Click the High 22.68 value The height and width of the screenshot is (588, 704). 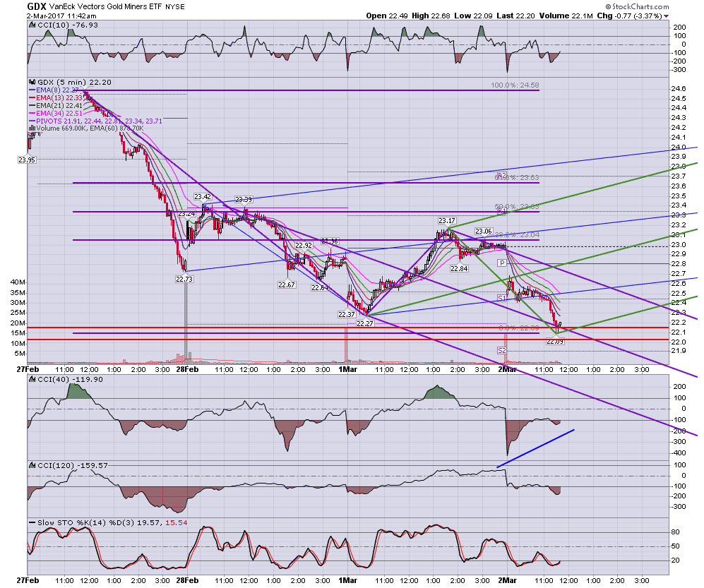(x=431, y=16)
